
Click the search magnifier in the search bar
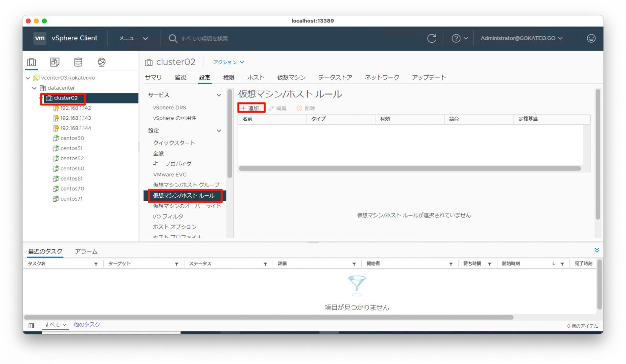[173, 38]
